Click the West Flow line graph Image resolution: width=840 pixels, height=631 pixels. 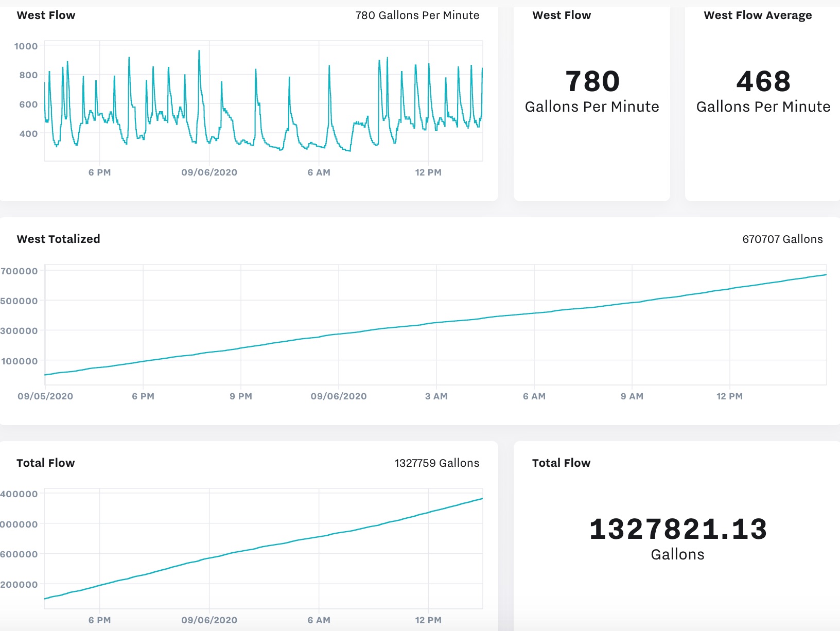pos(264,101)
